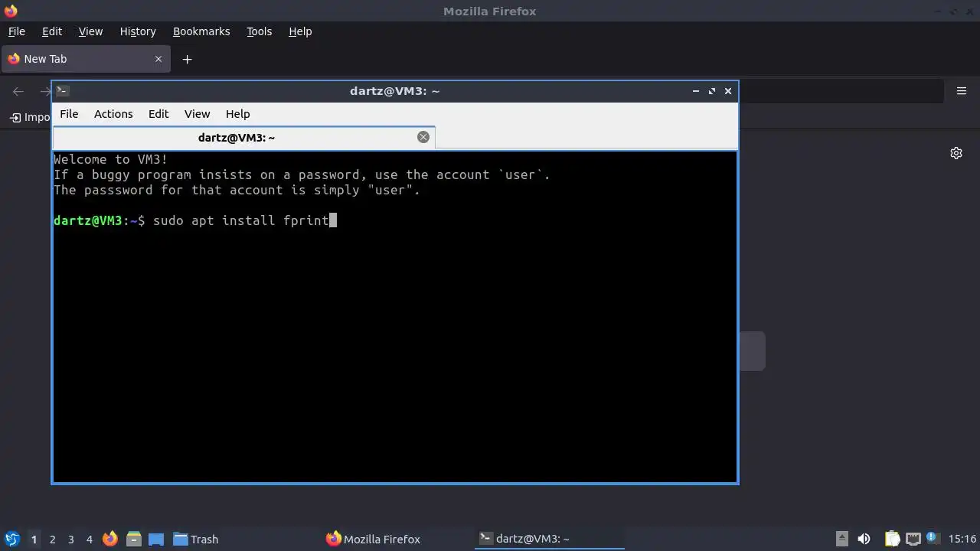The image size is (980, 551).
Task: Launch Firefox from the taskbar quick launcher
Action: point(110,539)
